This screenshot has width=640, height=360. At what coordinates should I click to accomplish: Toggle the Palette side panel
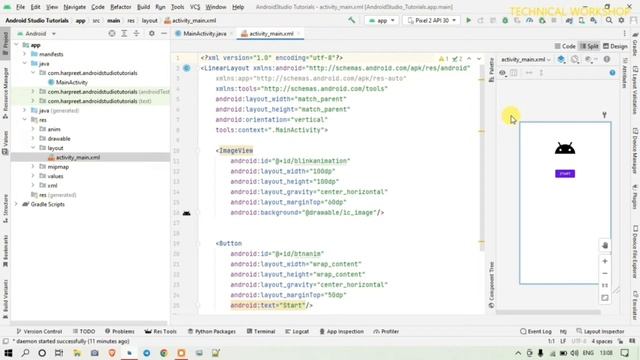point(491,69)
